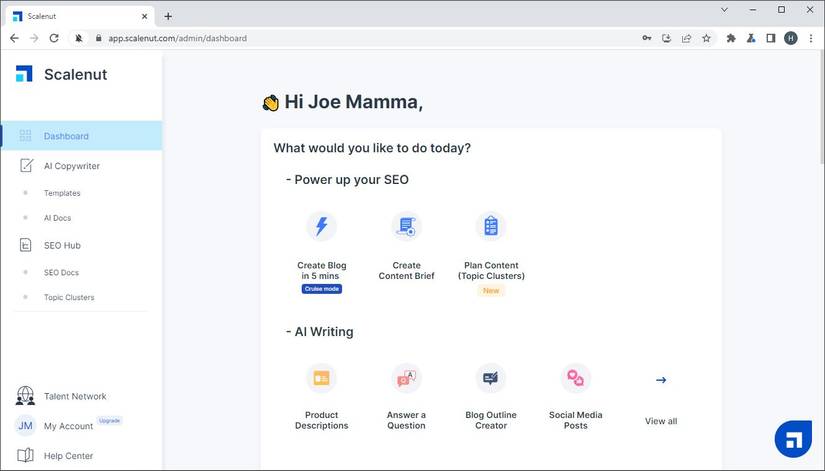Open Plan Content (Topic Clusters) label
The width and height of the screenshot is (825, 471).
point(491,270)
